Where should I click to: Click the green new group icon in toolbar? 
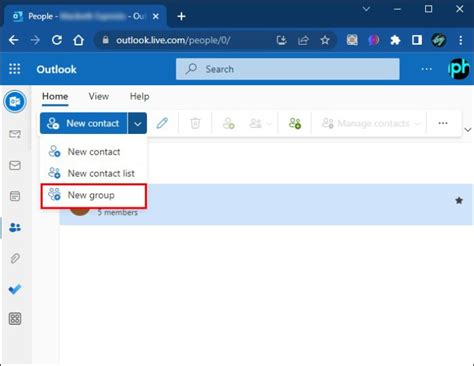click(x=295, y=123)
